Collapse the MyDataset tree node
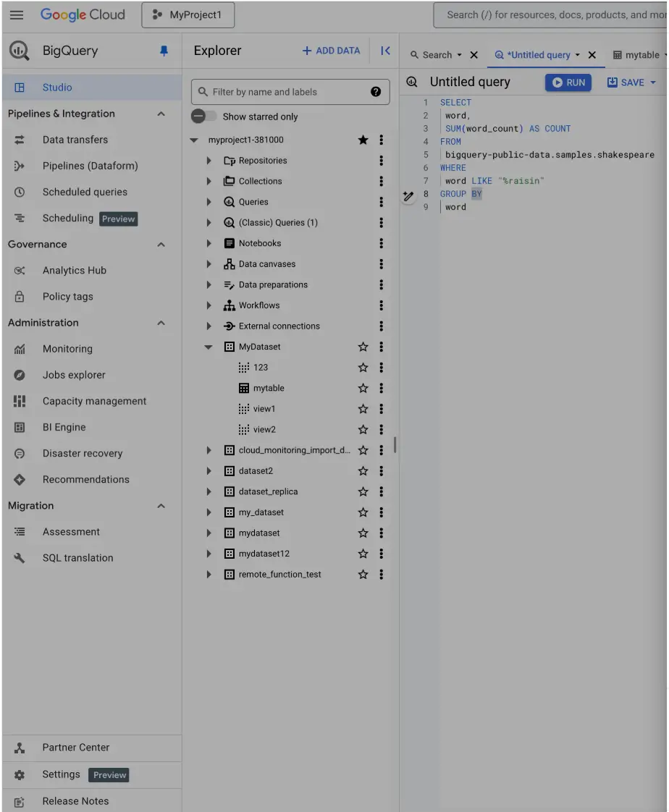 209,347
